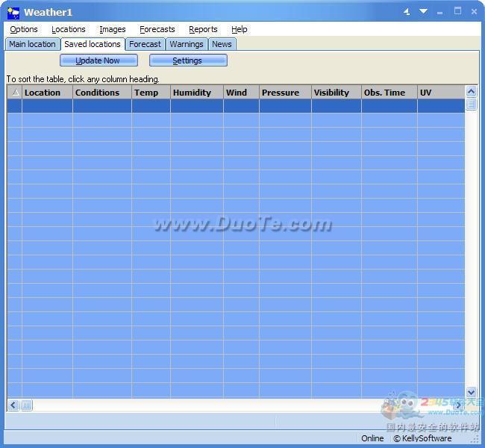Open the Options menu
Image resolution: width=485 pixels, height=448 pixels.
24,29
